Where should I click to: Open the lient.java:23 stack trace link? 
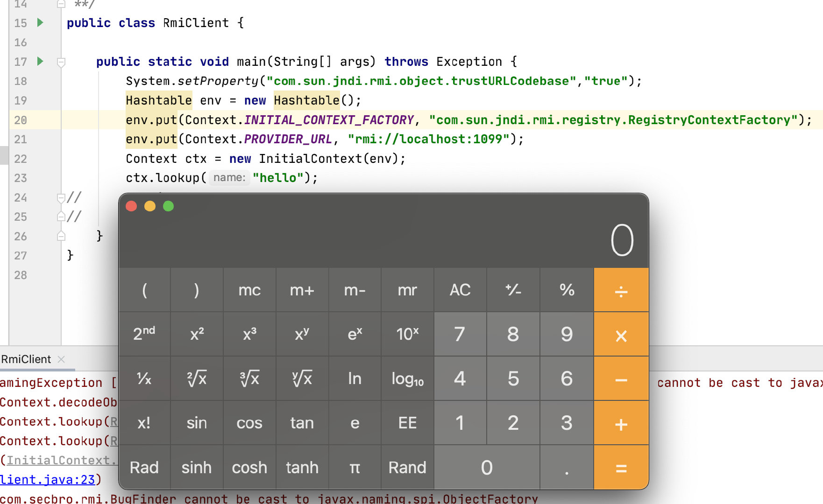(x=47, y=480)
